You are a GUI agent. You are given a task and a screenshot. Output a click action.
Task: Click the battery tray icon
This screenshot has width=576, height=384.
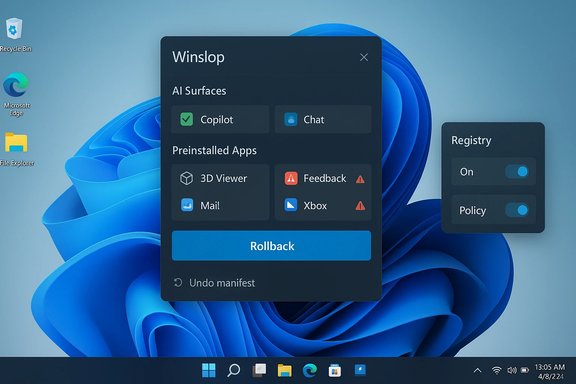point(525,370)
